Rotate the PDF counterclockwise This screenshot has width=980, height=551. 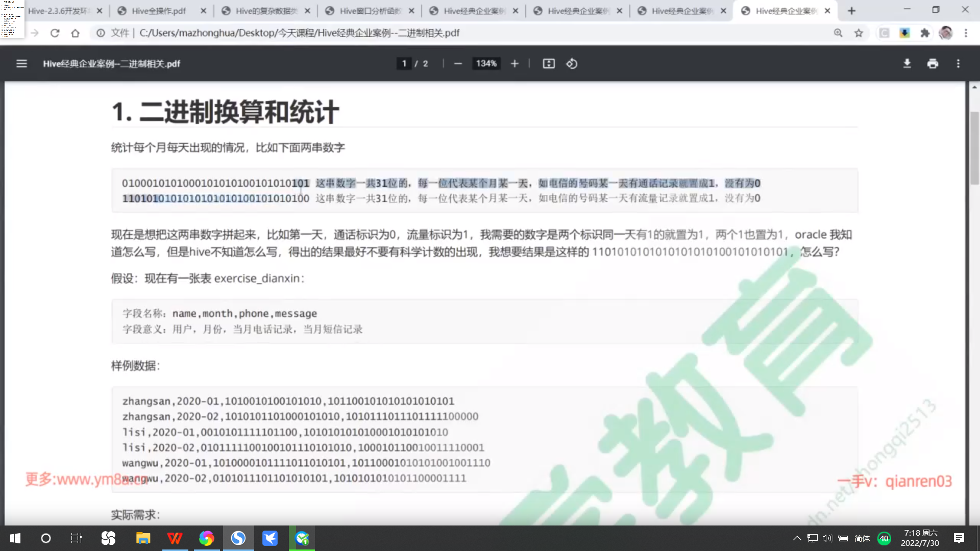(572, 64)
